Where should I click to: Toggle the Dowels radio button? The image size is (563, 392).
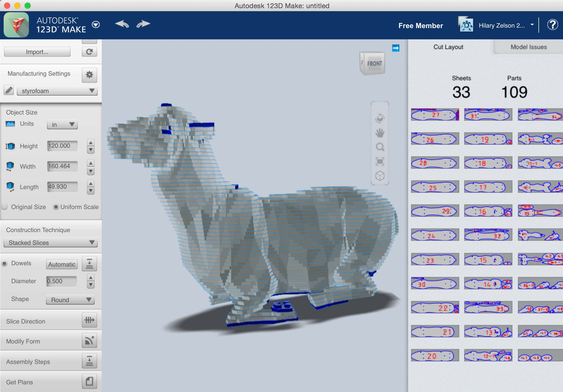4,263
